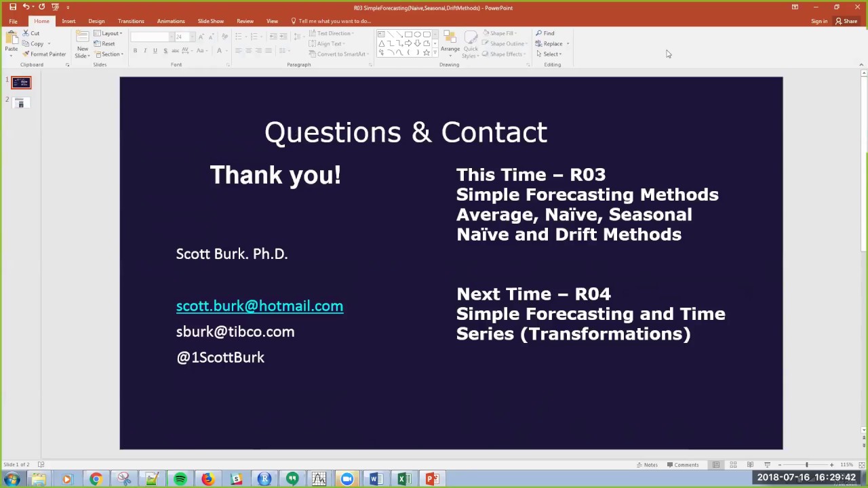Click the Format Painter brush

(x=26, y=54)
